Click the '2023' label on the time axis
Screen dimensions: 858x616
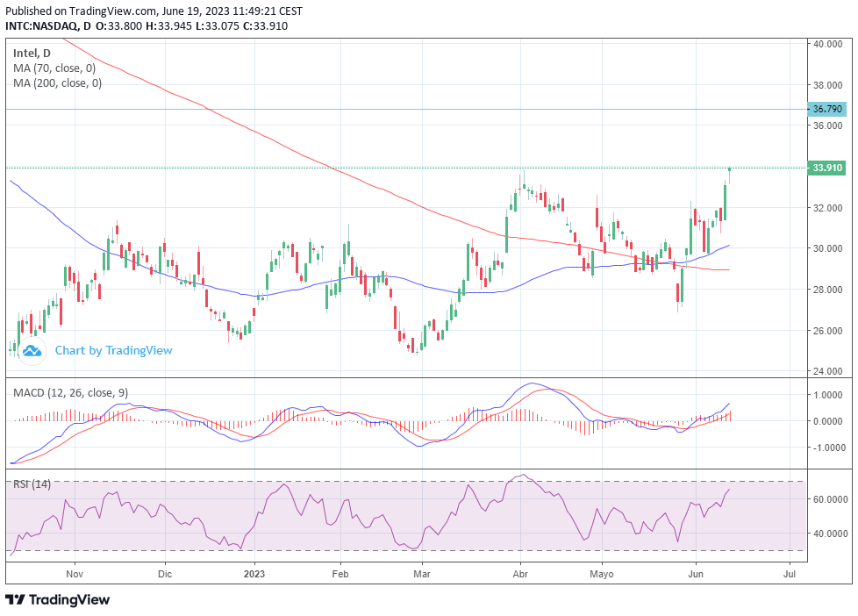pos(254,574)
